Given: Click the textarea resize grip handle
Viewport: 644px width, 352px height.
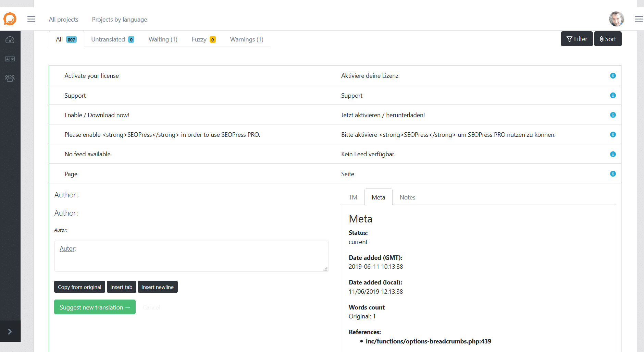Looking at the screenshot, I should pyautogui.click(x=325, y=269).
